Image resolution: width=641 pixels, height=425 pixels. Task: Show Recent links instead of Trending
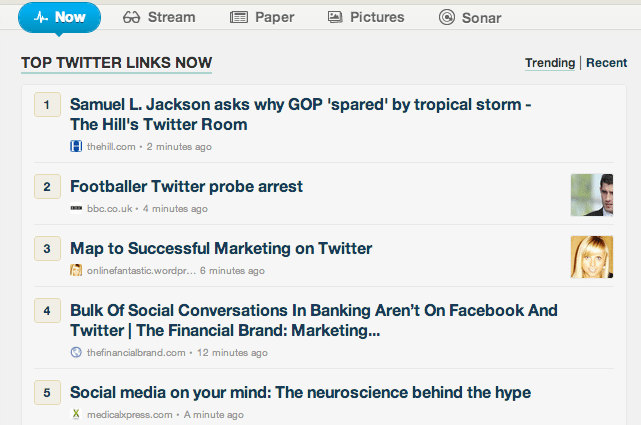click(606, 63)
